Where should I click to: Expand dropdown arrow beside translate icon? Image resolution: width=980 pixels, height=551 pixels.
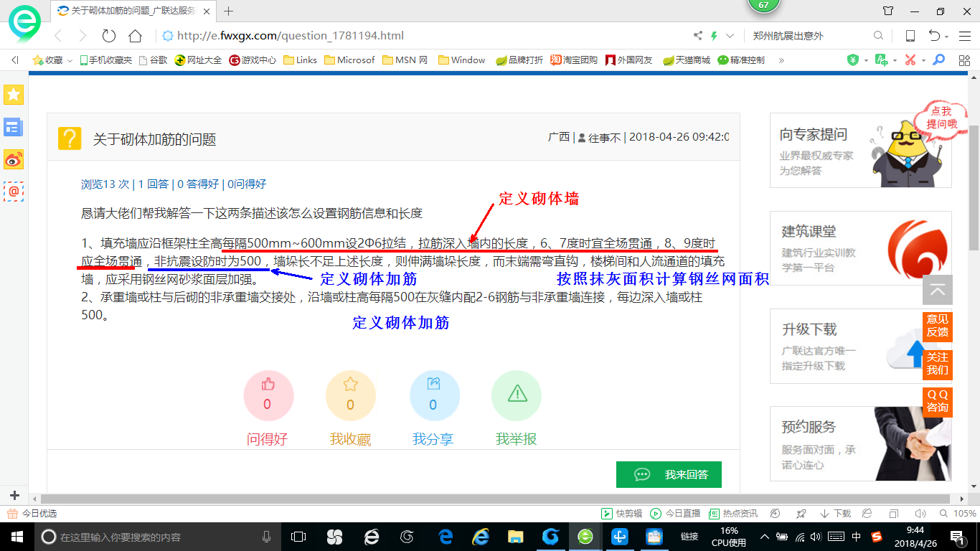(x=895, y=61)
